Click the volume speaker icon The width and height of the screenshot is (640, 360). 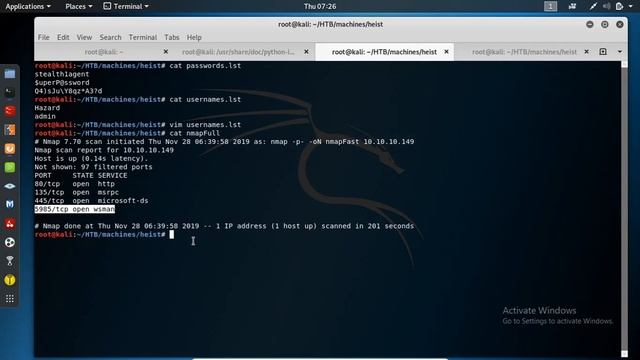[x=607, y=6]
